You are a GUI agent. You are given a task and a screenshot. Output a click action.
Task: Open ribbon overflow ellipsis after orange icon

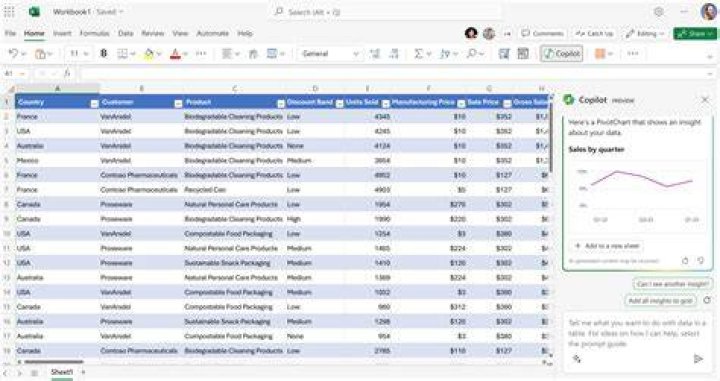pos(633,54)
